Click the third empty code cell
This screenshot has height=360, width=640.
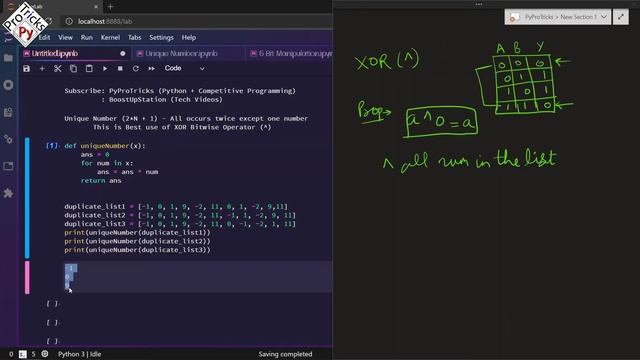pyautogui.click(x=198, y=341)
